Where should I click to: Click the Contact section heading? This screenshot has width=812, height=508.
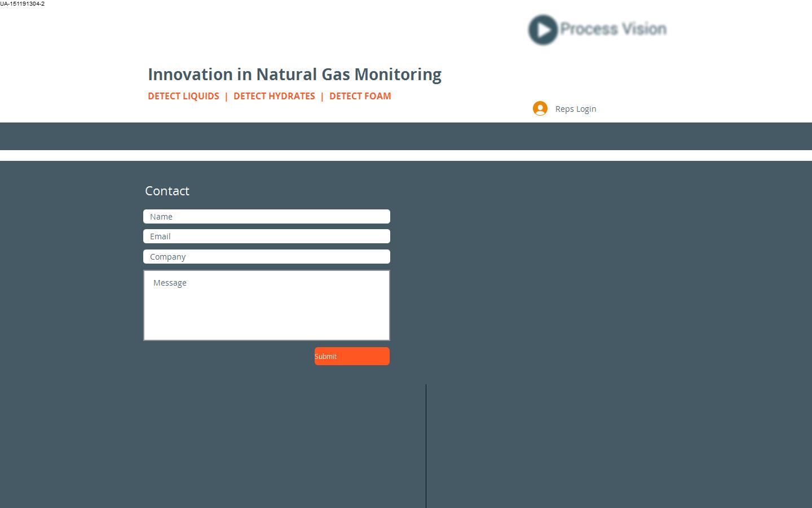[167, 191]
